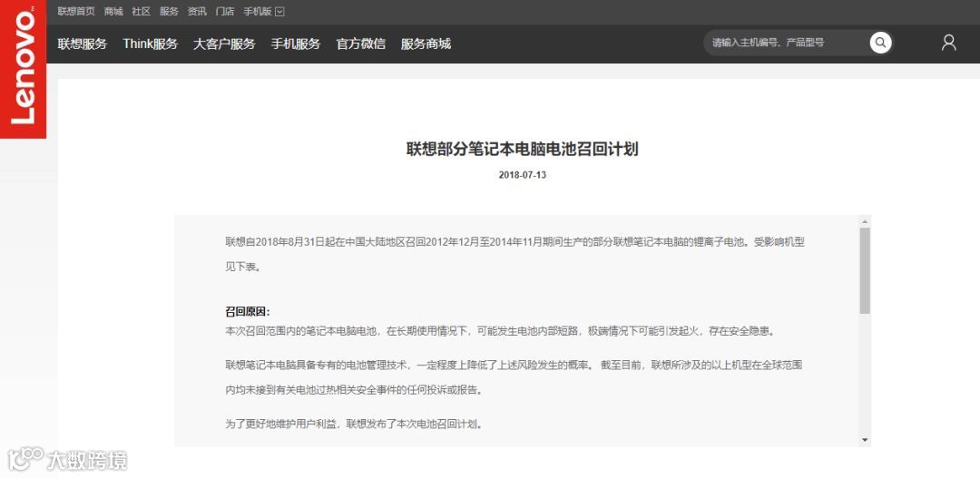The image size is (980, 478).
Task: Open 社区 link
Action: click(142, 11)
